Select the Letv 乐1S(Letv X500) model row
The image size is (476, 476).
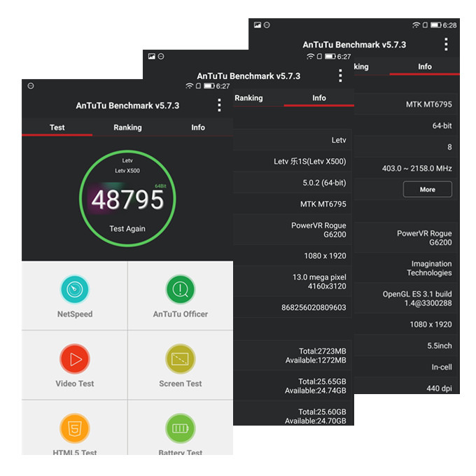click(x=293, y=161)
